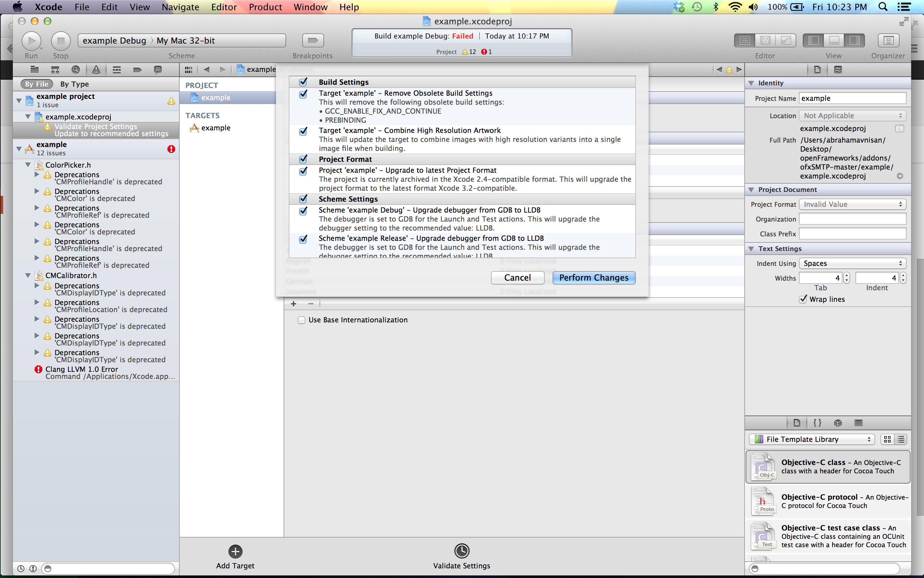Select the example Debug scheme selector
Screen dimensions: 924x578
click(114, 40)
